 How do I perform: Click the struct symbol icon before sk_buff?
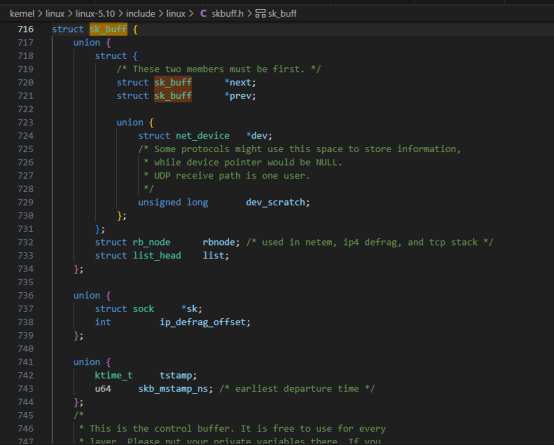(x=260, y=14)
